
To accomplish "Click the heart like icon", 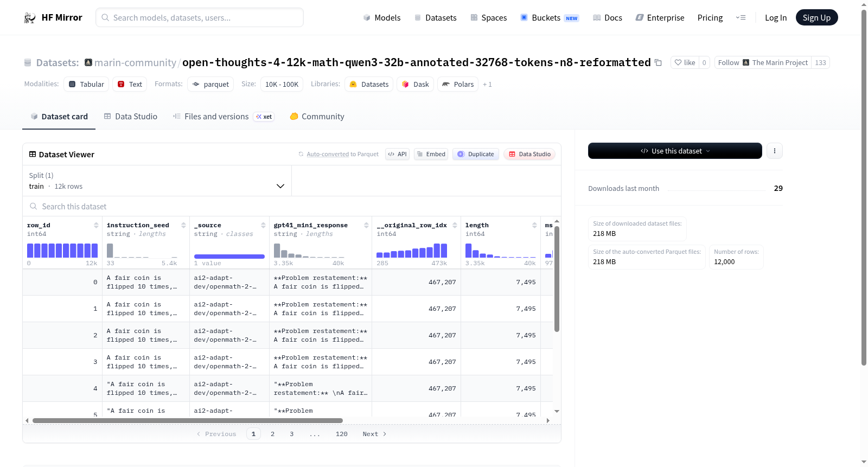I will (x=678, y=62).
